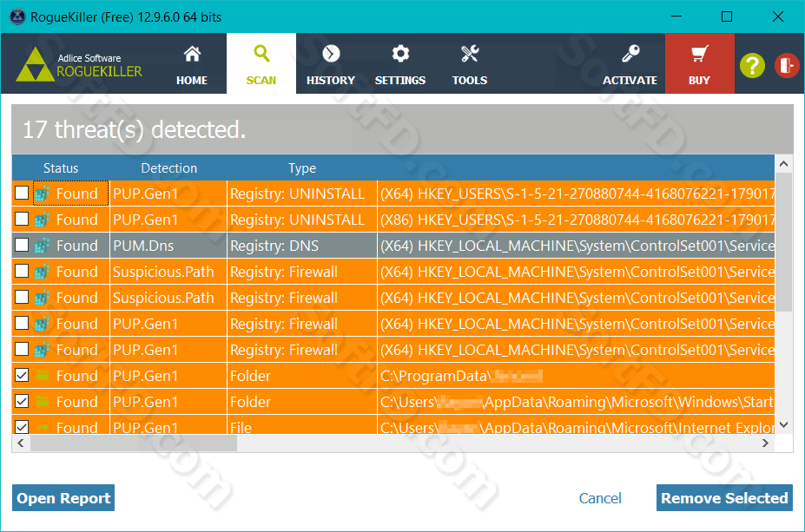Switch to the SCAN tab label
The height and width of the screenshot is (532, 805).
(x=261, y=81)
